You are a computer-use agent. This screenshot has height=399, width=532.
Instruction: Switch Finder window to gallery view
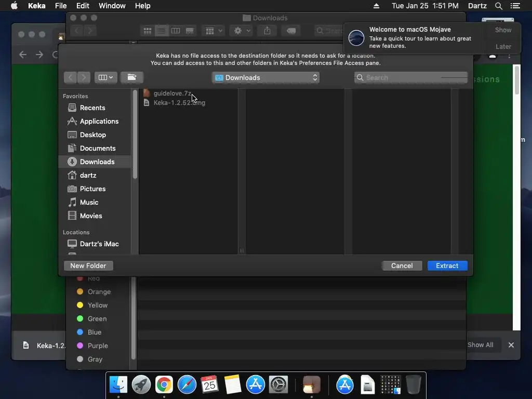pyautogui.click(x=190, y=31)
